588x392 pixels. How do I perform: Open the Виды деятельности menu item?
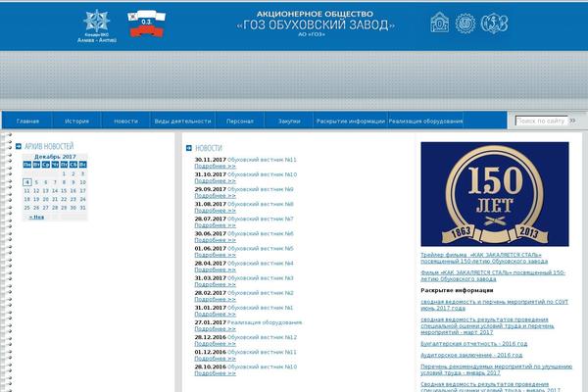(x=182, y=121)
